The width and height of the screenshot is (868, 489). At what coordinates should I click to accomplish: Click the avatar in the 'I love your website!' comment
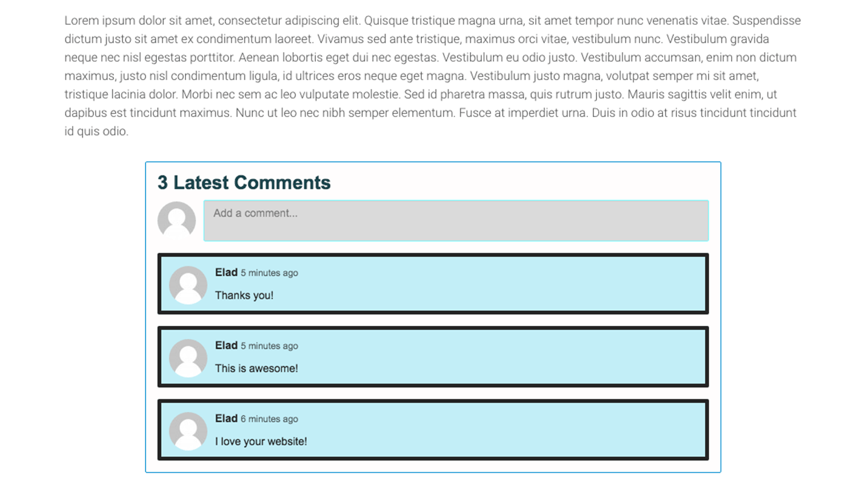click(188, 431)
